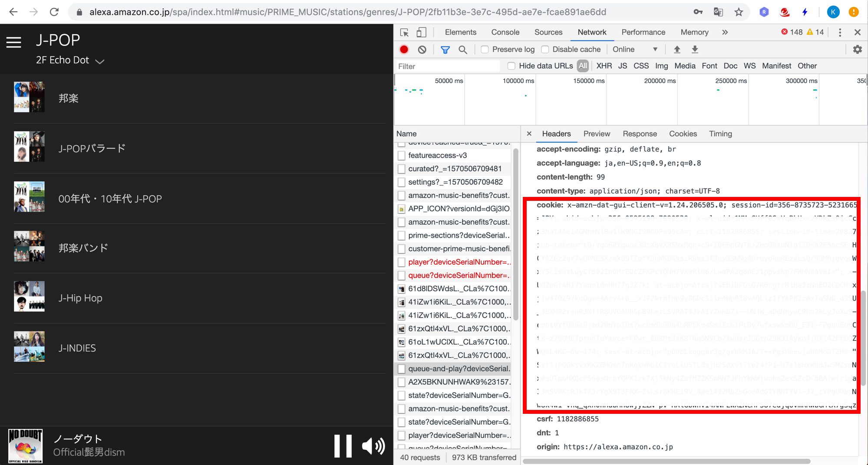This screenshot has height=465, width=868.
Task: Switch to the Memory tab
Action: (x=694, y=32)
